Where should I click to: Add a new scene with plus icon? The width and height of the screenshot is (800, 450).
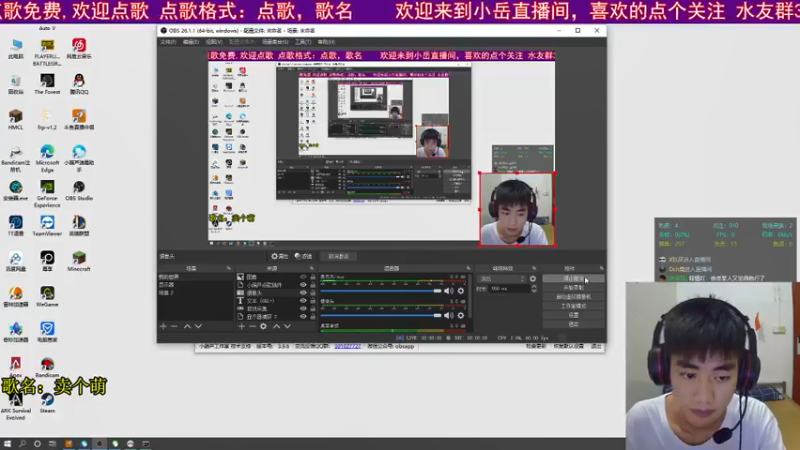[x=163, y=326]
